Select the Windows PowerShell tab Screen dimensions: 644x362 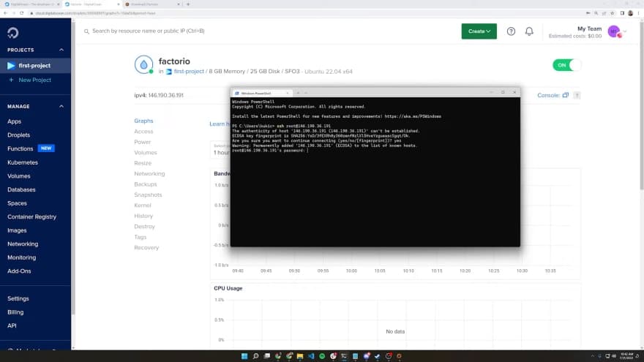[x=262, y=93]
